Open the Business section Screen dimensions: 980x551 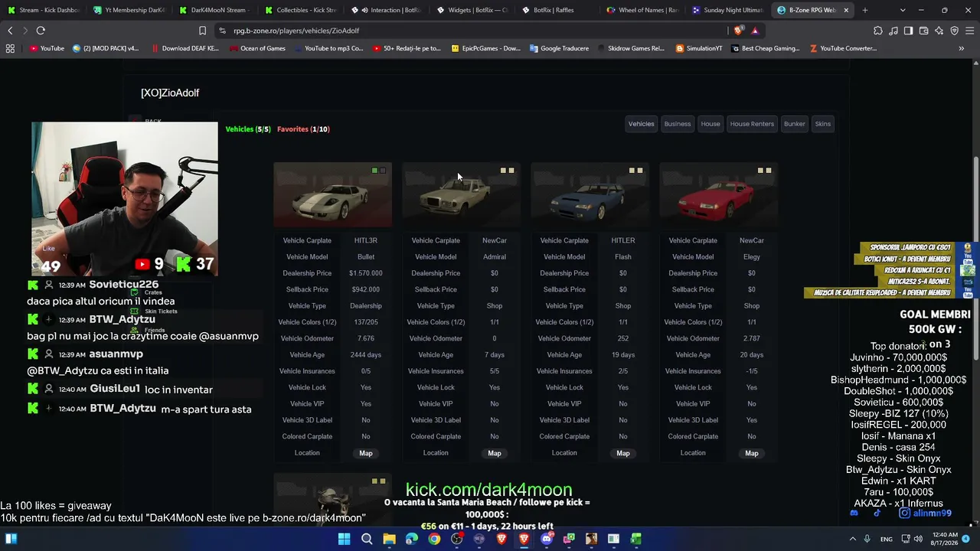678,124
